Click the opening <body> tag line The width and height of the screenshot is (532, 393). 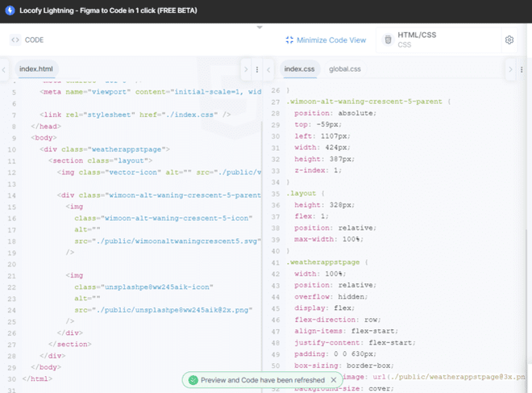[44, 138]
